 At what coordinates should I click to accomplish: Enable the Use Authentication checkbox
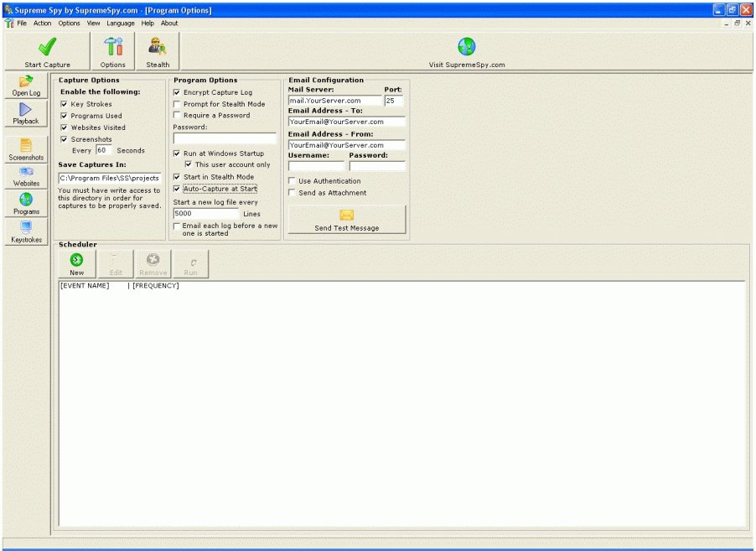click(292, 181)
